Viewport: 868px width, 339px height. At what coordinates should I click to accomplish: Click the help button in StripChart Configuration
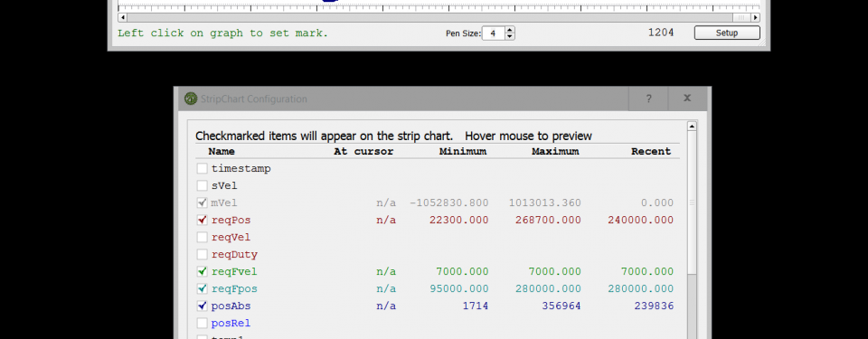(x=649, y=99)
